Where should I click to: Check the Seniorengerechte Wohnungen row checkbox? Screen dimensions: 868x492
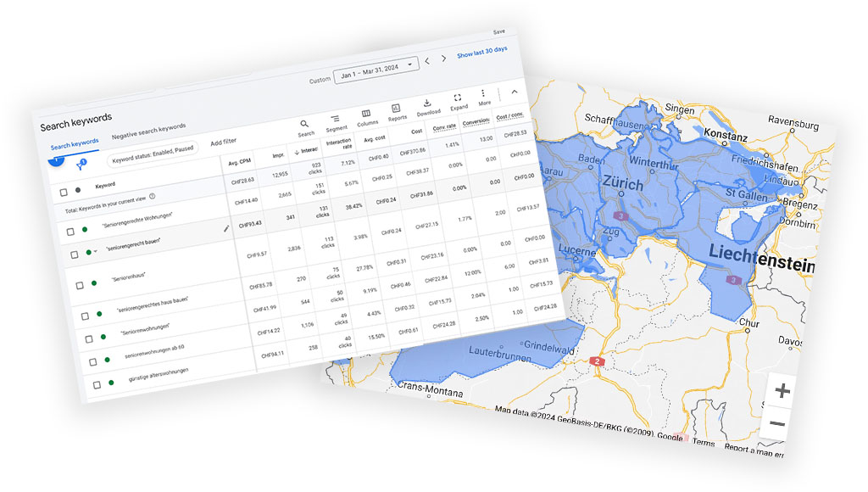[70, 232]
